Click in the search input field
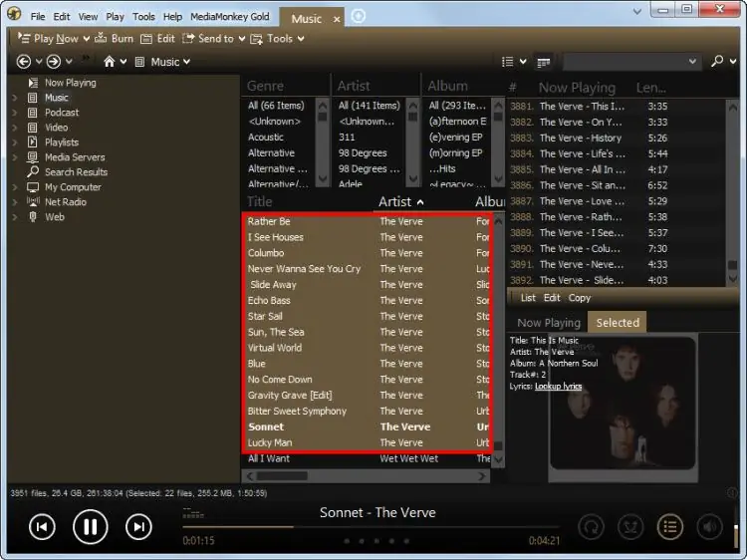The height and width of the screenshot is (560, 747). [x=624, y=62]
